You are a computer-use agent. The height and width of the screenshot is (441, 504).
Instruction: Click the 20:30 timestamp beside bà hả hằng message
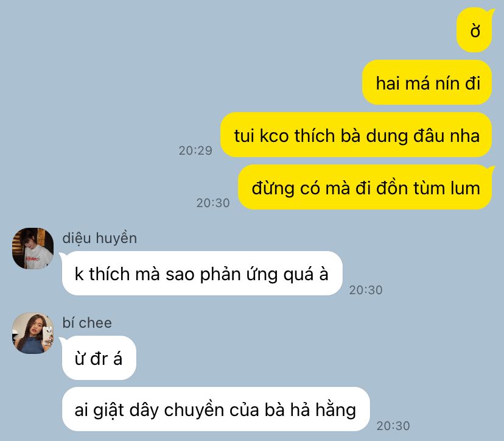393,426
